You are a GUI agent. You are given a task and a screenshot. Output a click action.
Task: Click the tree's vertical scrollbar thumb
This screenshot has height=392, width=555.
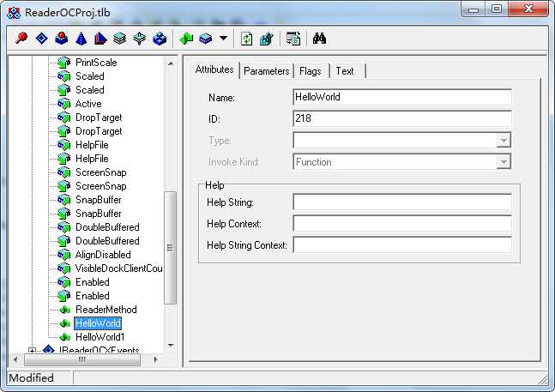tap(170, 248)
